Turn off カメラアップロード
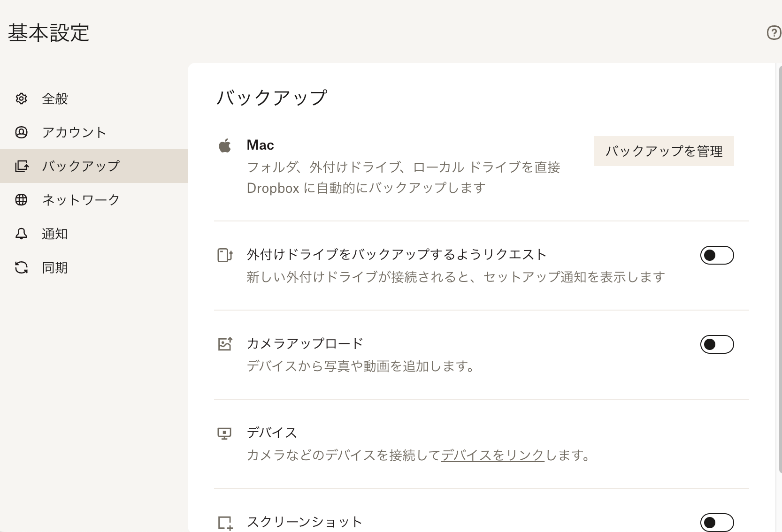The height and width of the screenshot is (532, 782). (717, 344)
